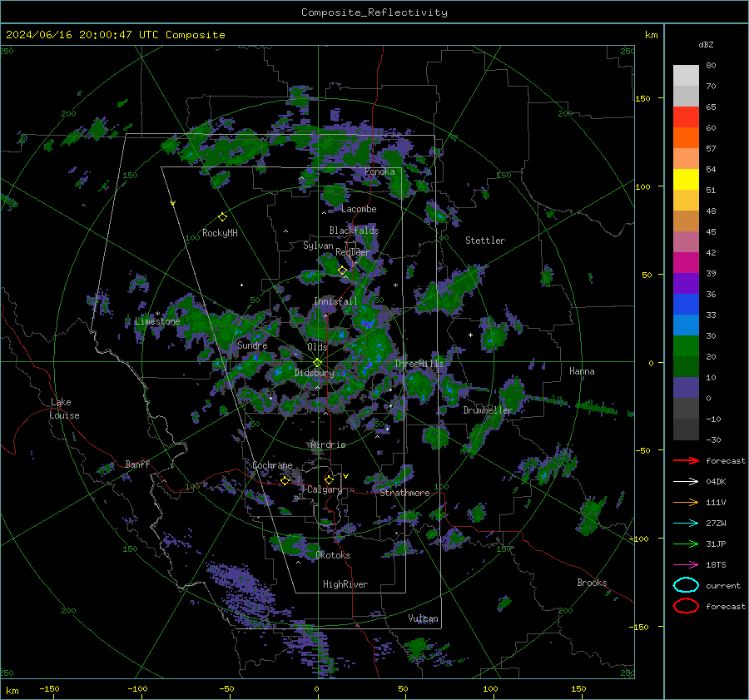The width and height of the screenshot is (749, 700).
Task: Click the red forecast arrow in the legend
Action: (686, 460)
